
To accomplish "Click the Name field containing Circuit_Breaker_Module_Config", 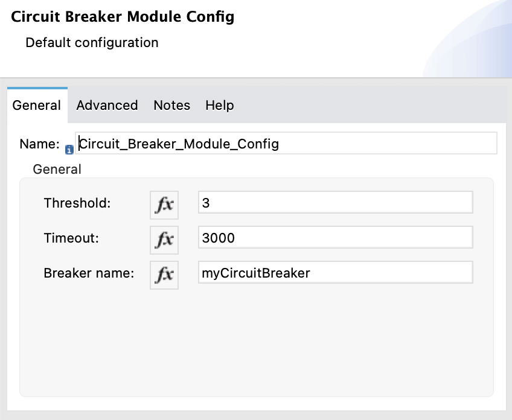I will pos(286,143).
